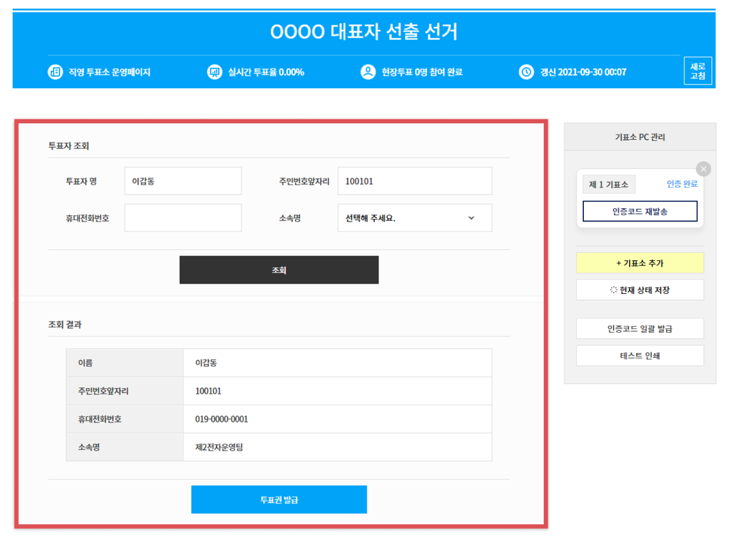The width and height of the screenshot is (732, 560).
Task: Click 현재 상태 저장 button
Action: pos(640,290)
